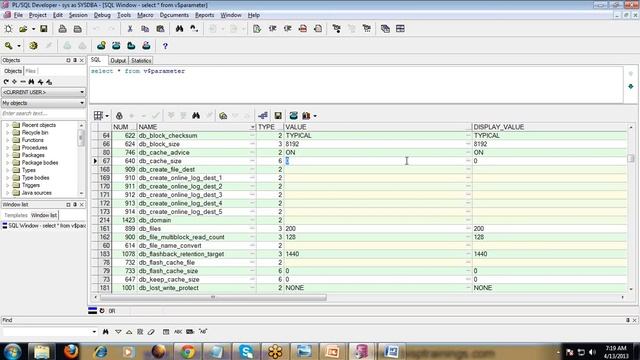Click the Find text input field
Screen dimensions: 640x360
tap(46, 332)
